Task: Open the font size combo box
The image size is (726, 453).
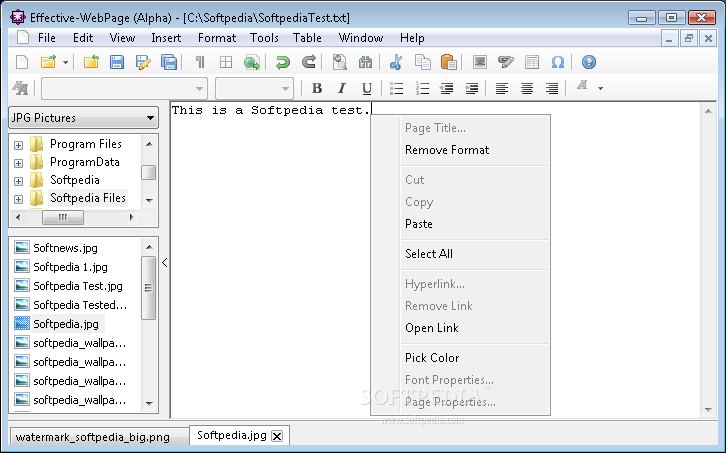Action: coord(254,88)
